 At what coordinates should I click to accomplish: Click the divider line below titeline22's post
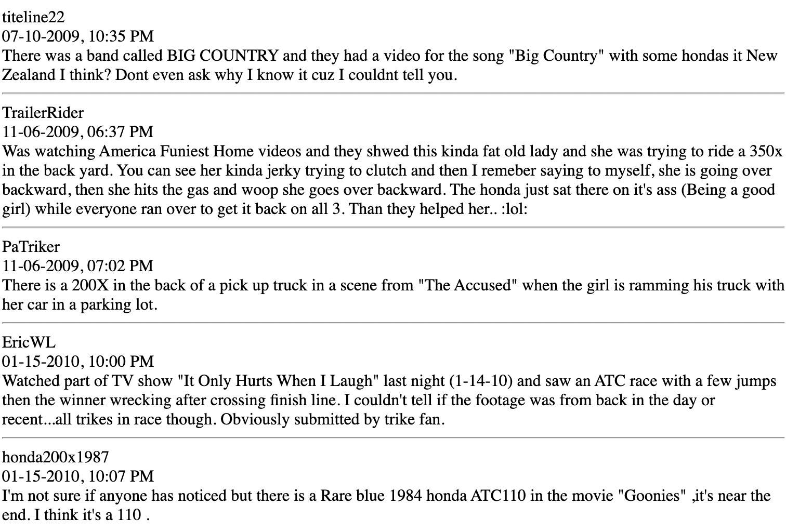[x=393, y=93]
